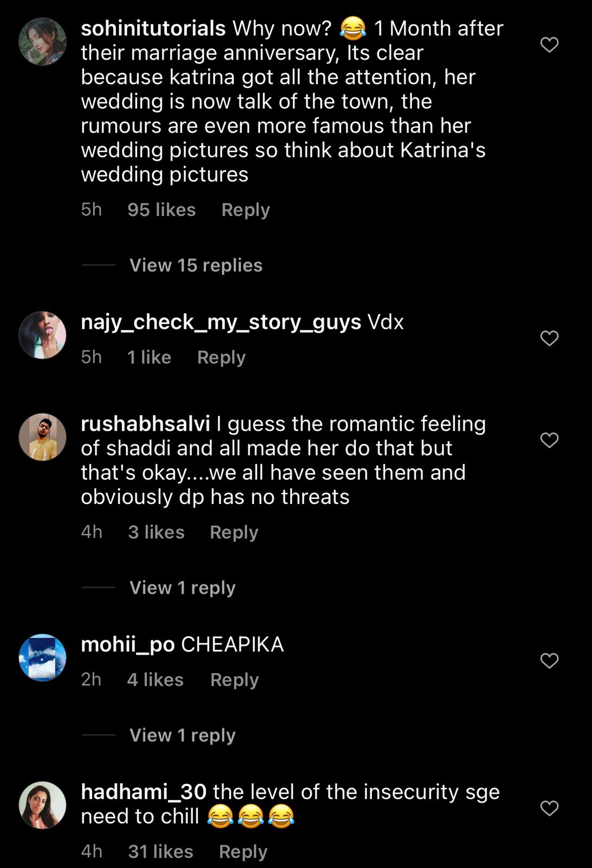The height and width of the screenshot is (868, 592).
Task: Open sohinitutorials' profile picture
Action: coord(42,42)
